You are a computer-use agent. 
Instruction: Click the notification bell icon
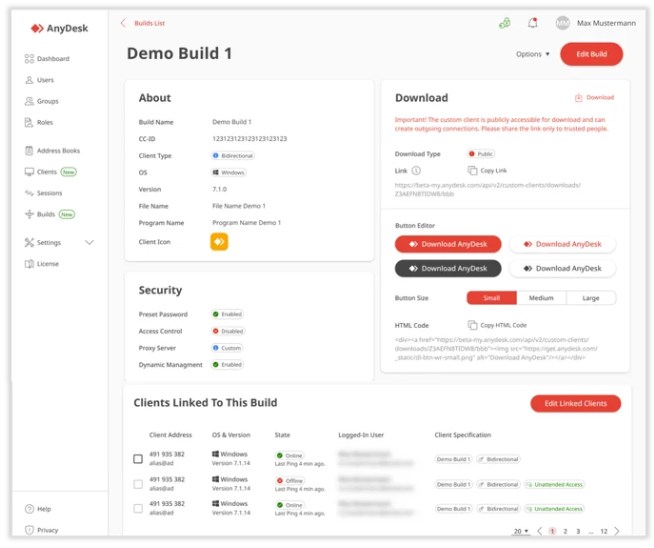point(532,23)
